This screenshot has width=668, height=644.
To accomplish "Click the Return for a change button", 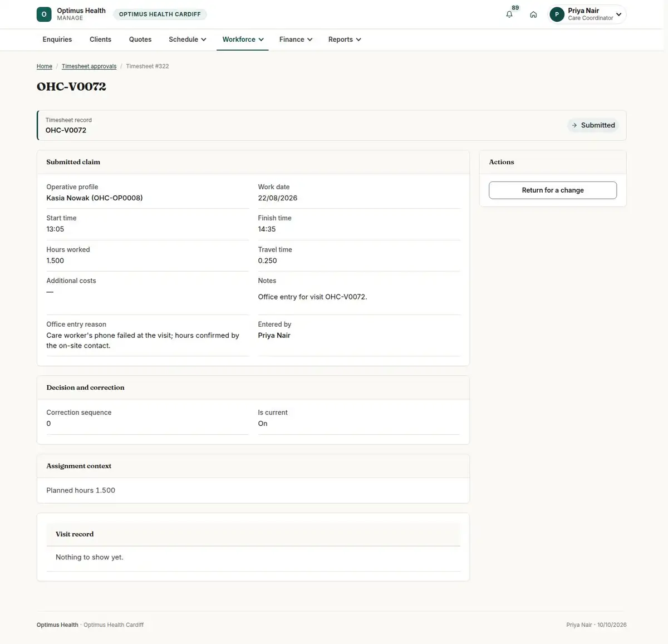I will coord(553,190).
